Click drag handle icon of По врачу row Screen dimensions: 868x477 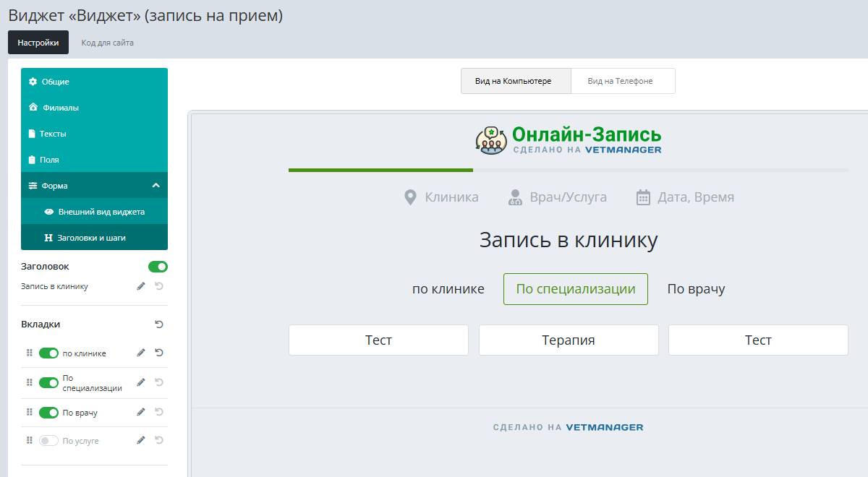click(x=30, y=412)
